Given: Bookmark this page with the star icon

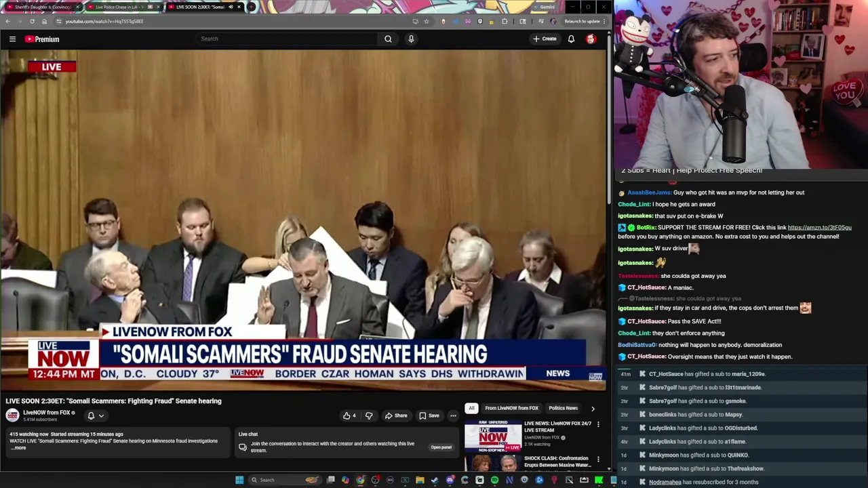Looking at the screenshot, I should [x=427, y=22].
